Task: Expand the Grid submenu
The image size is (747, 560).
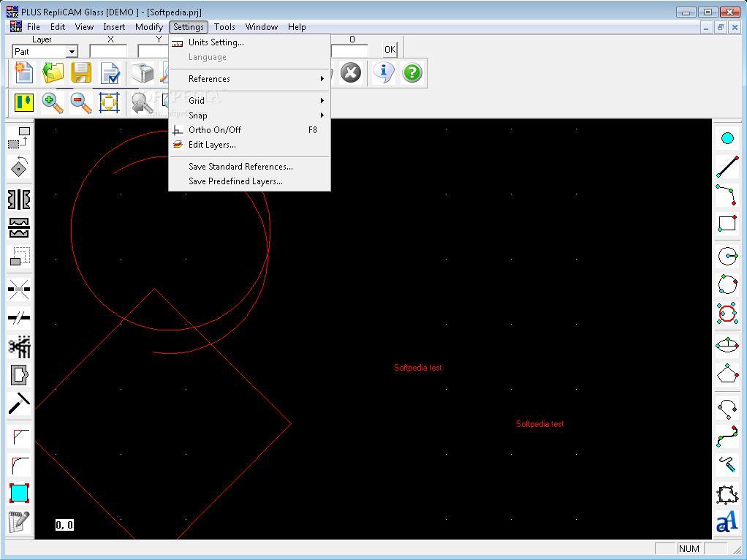Action: pyautogui.click(x=197, y=100)
